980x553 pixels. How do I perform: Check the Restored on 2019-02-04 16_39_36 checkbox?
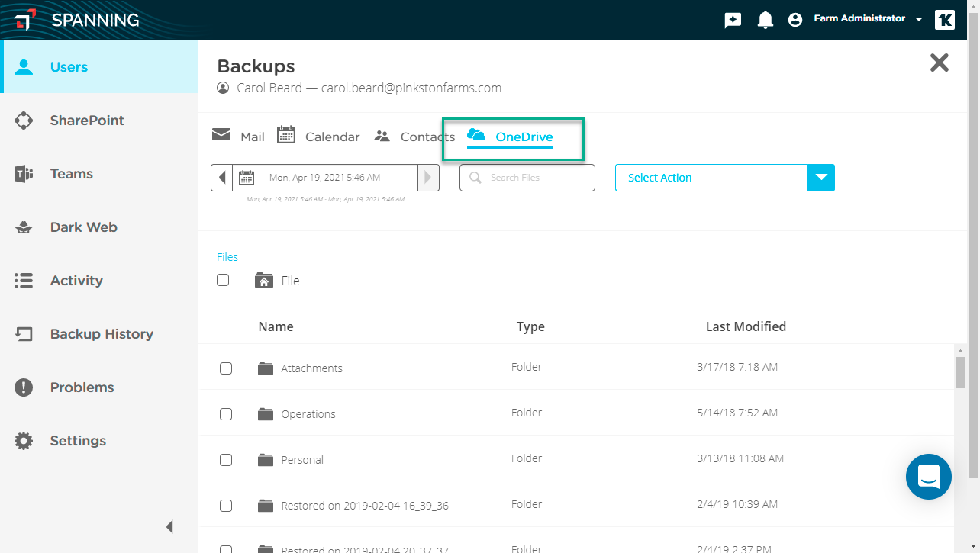(226, 506)
